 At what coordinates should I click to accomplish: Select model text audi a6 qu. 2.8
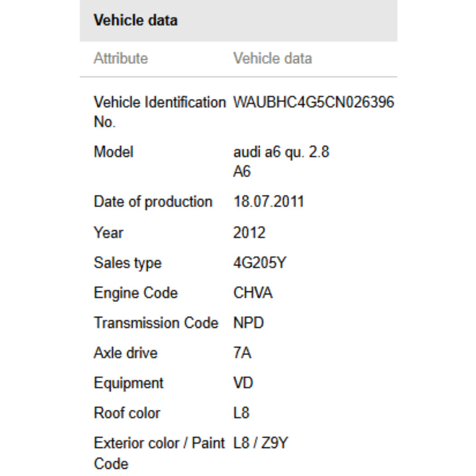pos(281,152)
